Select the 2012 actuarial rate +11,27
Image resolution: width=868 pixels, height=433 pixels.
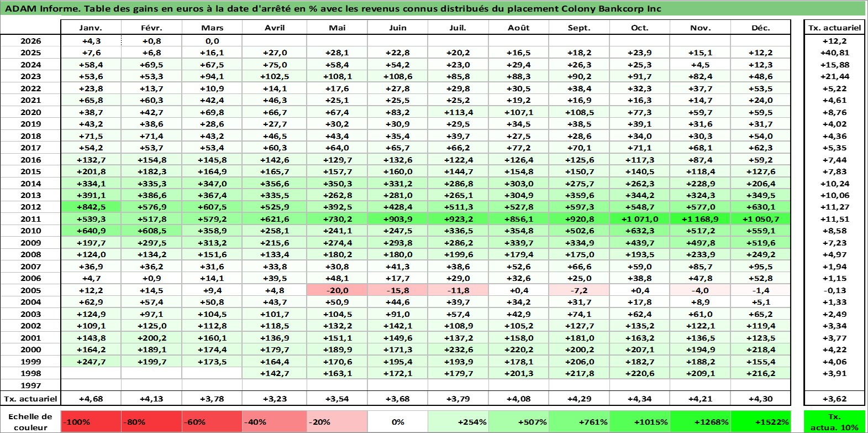834,207
